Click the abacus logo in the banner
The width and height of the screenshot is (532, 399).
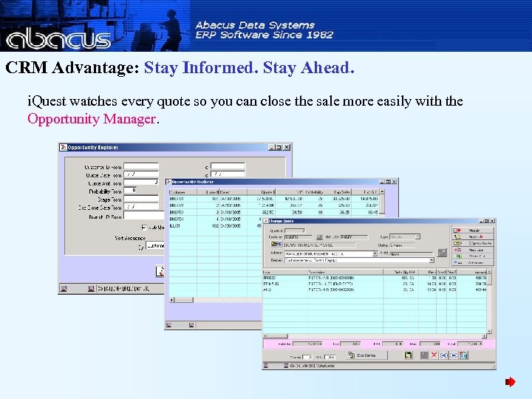(x=58, y=39)
